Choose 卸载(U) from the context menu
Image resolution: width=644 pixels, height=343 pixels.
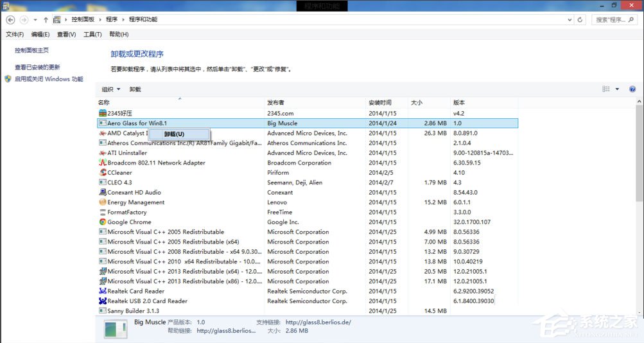(x=173, y=134)
